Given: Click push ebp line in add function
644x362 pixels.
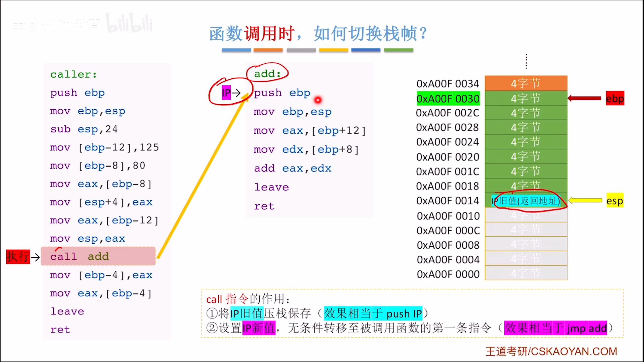Looking at the screenshot, I should click(x=282, y=93).
